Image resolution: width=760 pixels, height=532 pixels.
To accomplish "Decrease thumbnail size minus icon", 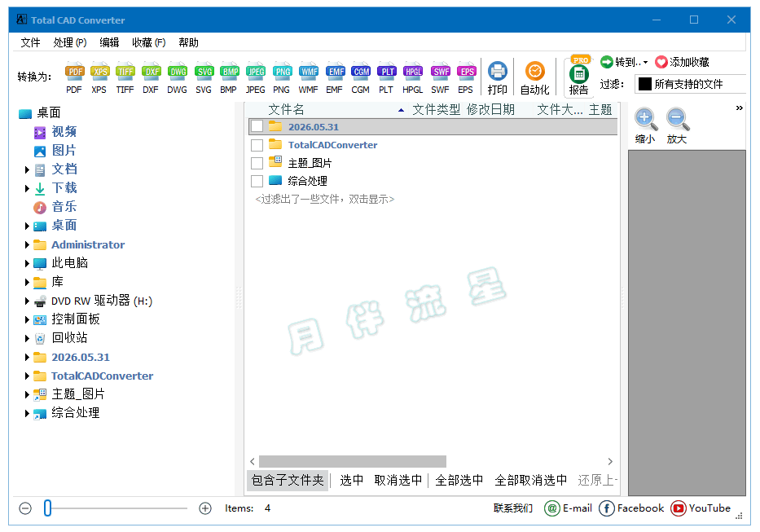I will pos(26,508).
